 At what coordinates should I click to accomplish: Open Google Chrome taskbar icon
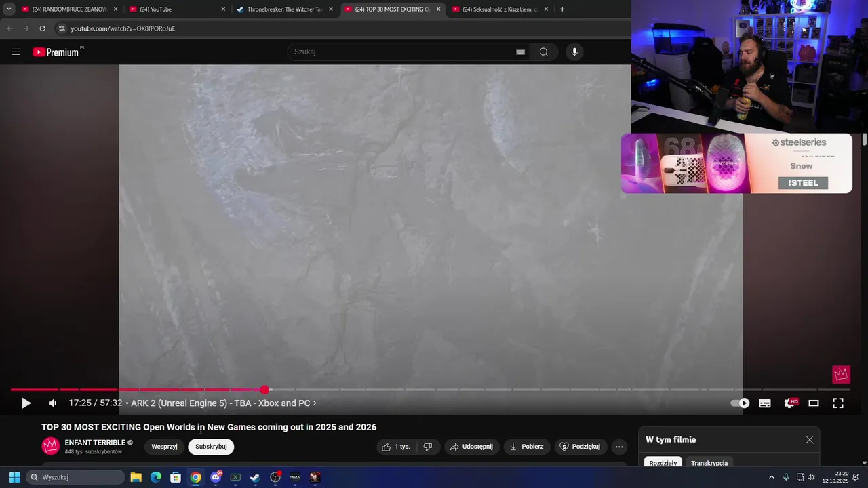(x=195, y=477)
